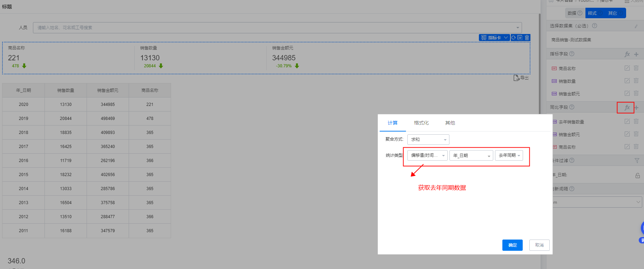Image resolution: width=644 pixels, height=269 pixels.
Task: Click the 销售数量 table column header
Action: (x=66, y=90)
